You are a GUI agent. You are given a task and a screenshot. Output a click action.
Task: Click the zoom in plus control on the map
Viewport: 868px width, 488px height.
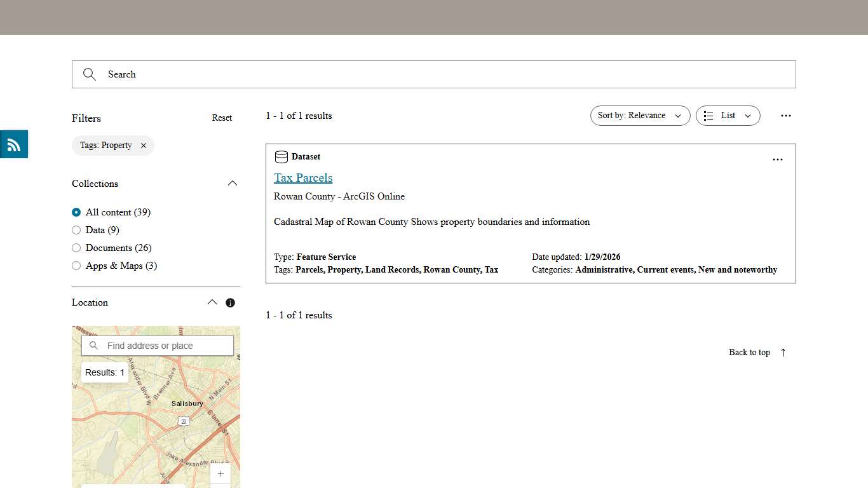pos(220,473)
